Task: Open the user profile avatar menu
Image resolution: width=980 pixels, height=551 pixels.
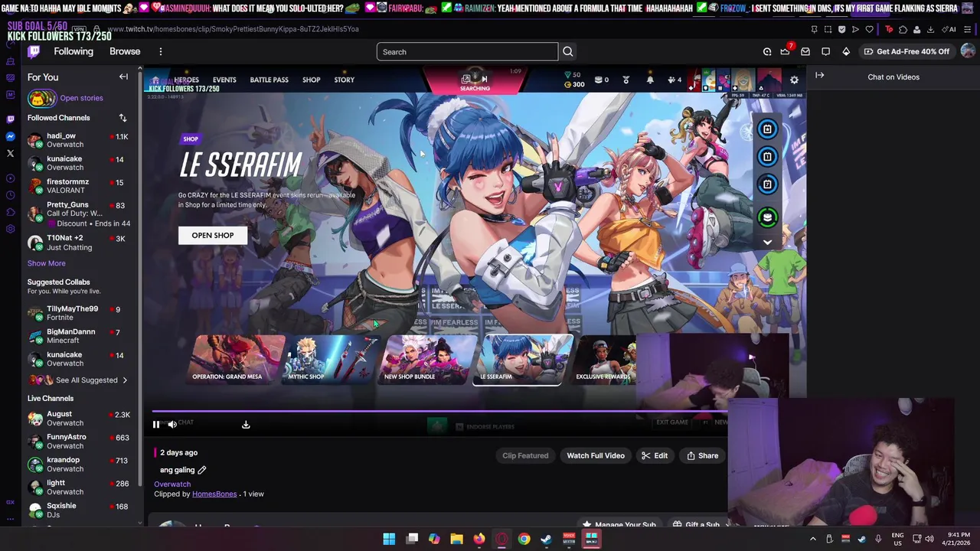Action: 968,51
